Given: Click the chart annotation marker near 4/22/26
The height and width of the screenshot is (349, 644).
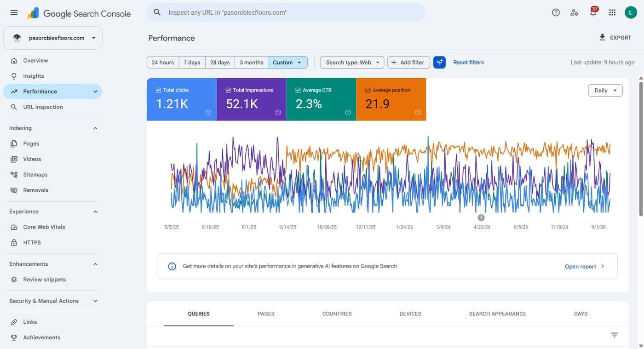Looking at the screenshot, I should tap(481, 217).
